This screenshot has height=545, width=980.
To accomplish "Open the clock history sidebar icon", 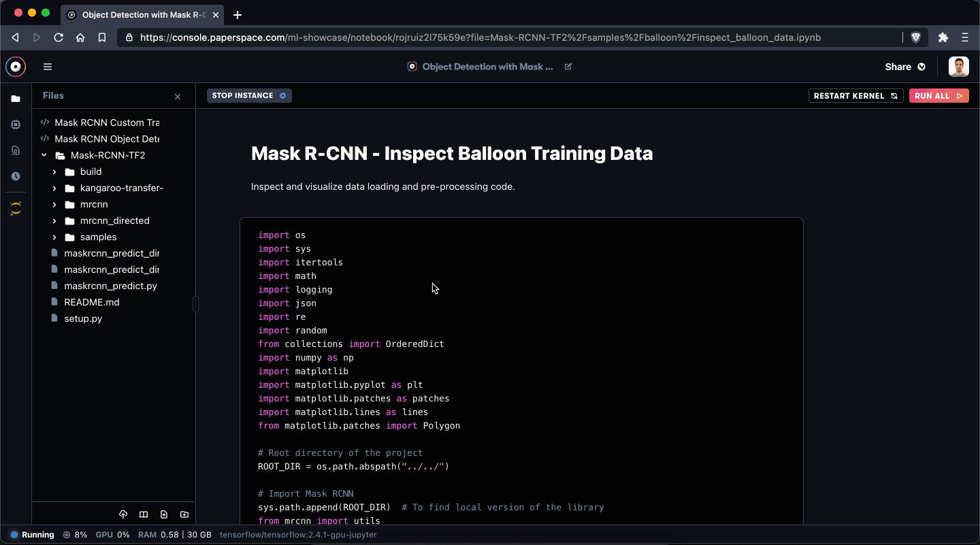I will point(16,176).
